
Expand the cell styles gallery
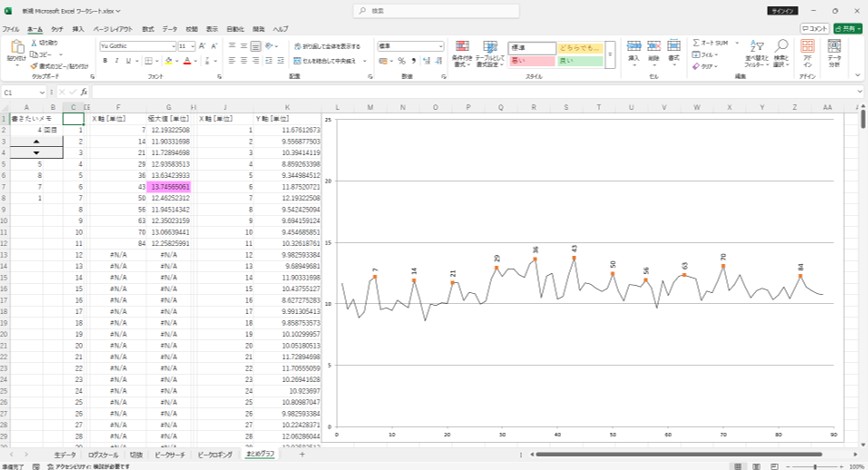click(x=610, y=55)
